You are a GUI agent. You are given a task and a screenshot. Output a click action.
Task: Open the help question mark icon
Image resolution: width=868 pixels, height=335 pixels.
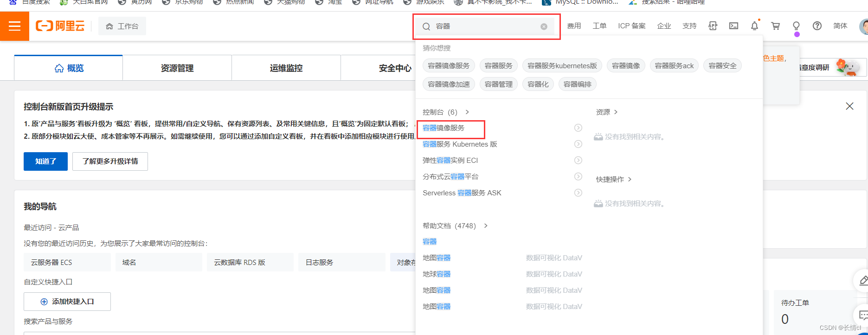point(817,26)
